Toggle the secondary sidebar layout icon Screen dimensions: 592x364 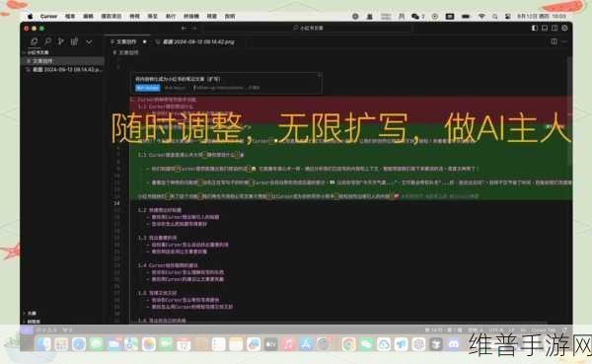coord(555,28)
